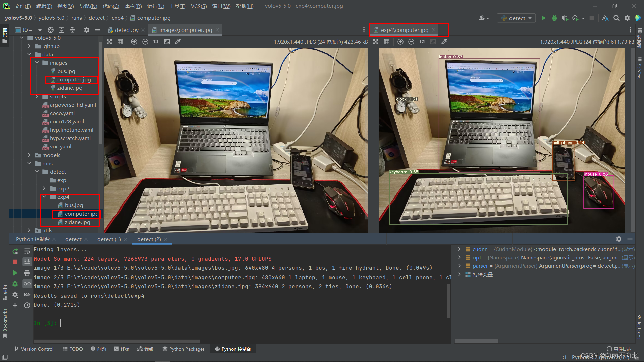Image resolution: width=644 pixels, height=362 pixels.
Task: Toggle the grid display in left image viewer
Action: [120, 42]
